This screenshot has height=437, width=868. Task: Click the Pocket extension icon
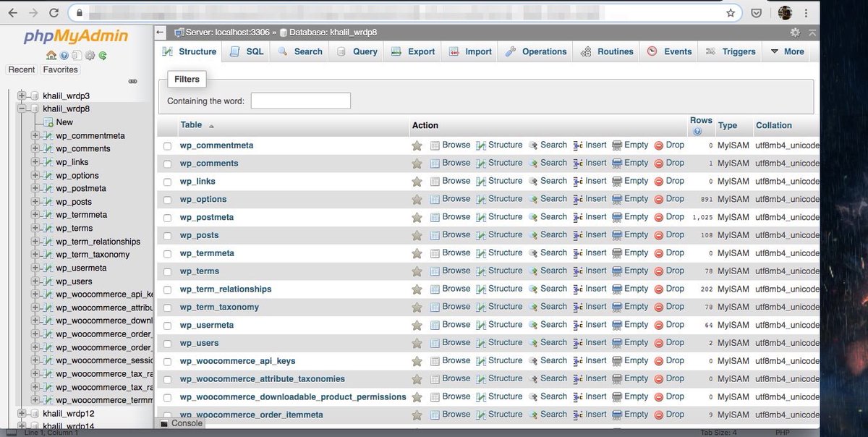755,13
